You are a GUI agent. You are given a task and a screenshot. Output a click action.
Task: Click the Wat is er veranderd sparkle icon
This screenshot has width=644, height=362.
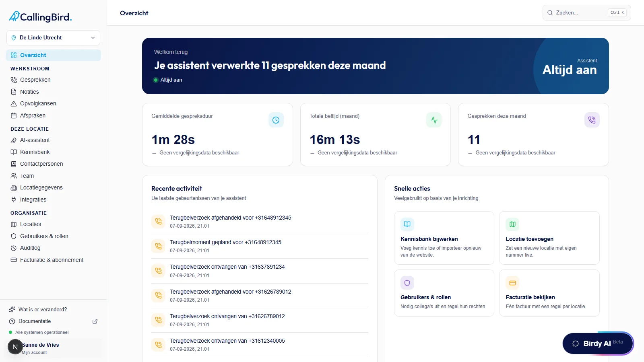click(x=12, y=309)
